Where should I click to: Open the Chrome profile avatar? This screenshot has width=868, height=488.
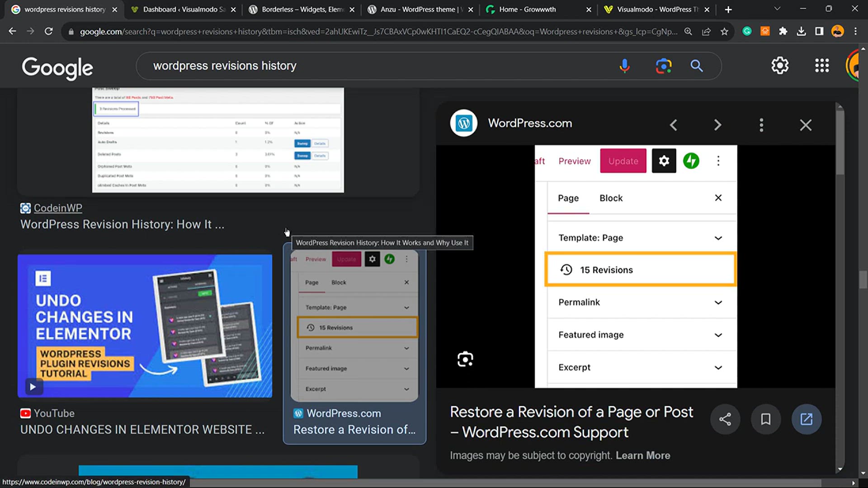coord(837,31)
